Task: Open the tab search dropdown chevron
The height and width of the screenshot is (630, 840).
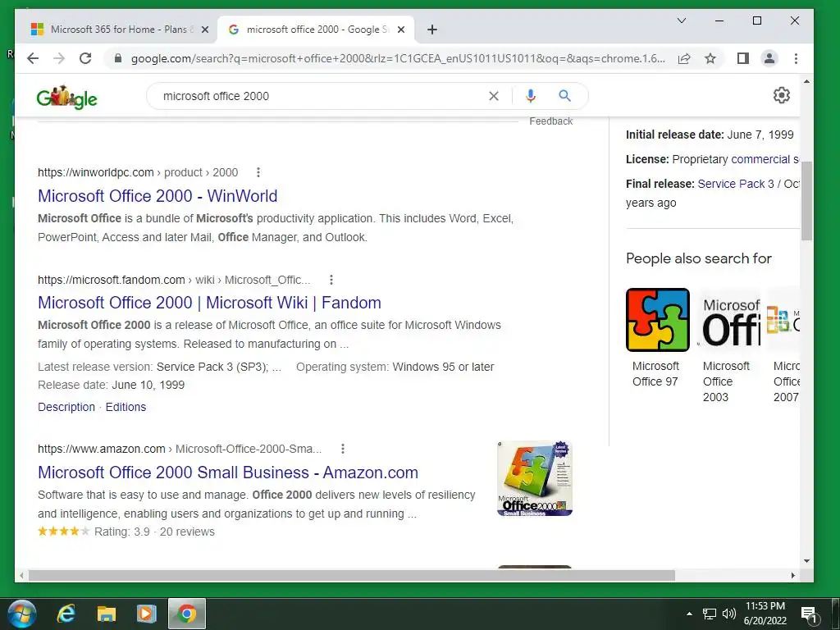Action: coord(682,21)
